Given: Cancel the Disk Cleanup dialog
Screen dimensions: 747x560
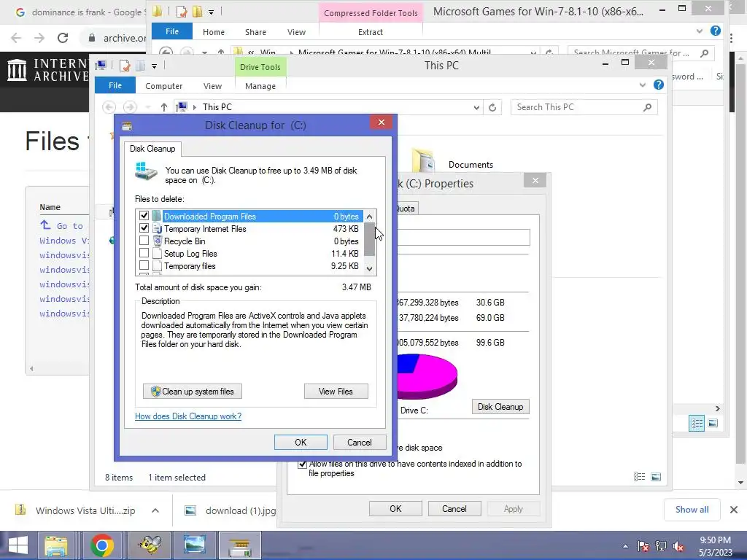Looking at the screenshot, I should [359, 443].
